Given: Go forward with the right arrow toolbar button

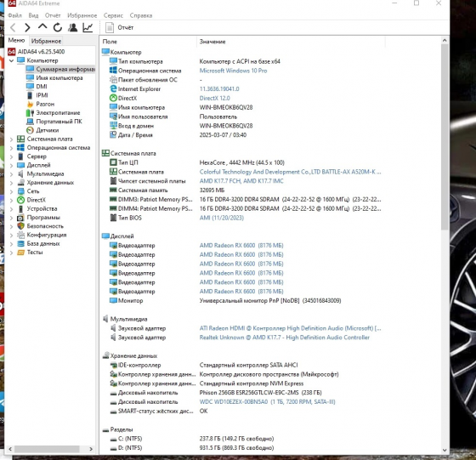Looking at the screenshot, I should 27,27.
